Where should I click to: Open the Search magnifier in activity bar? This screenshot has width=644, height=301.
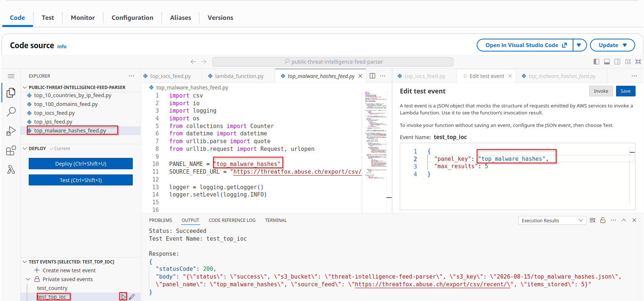[11, 111]
